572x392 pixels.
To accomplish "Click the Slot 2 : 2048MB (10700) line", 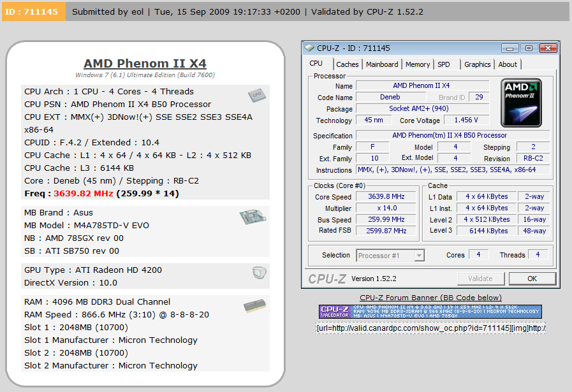I will tap(77, 353).
